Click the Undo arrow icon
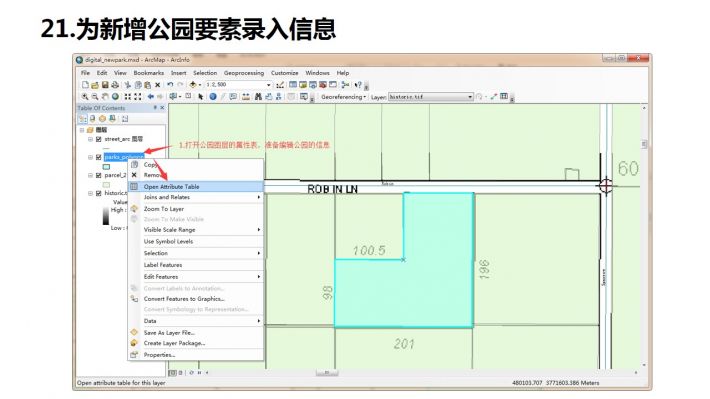Screen dimensions: 710x399 tap(170, 85)
